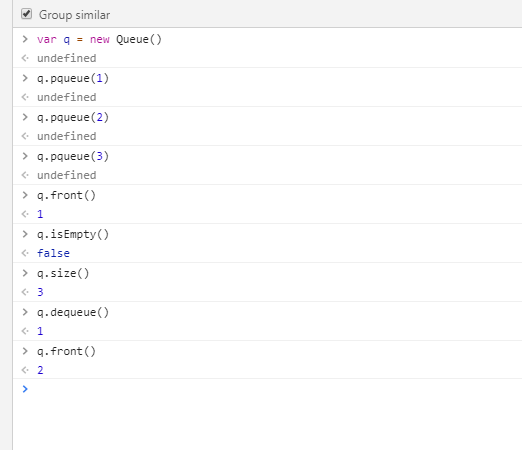The width and height of the screenshot is (522, 450).
Task: Click the result value 2 under last q.front()
Action: coord(40,370)
